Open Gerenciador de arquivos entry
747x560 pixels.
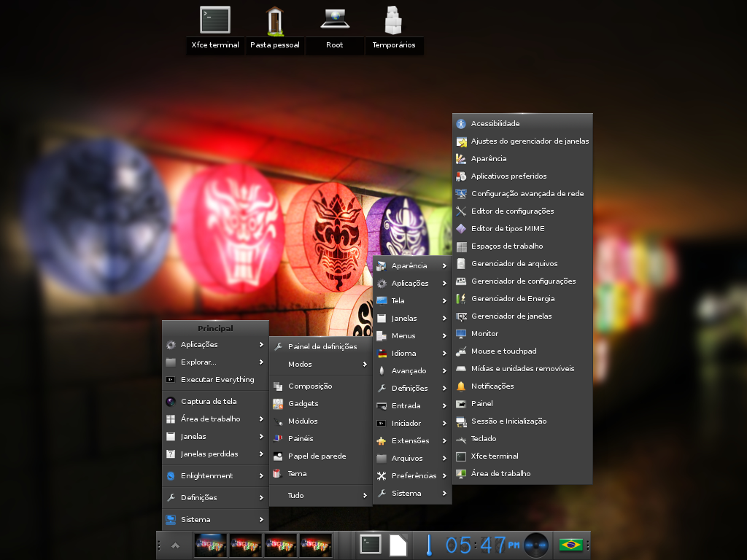coord(522,264)
